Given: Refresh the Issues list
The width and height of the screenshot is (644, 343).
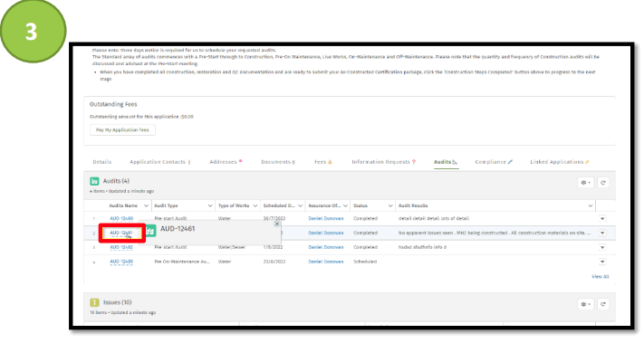Looking at the screenshot, I should coord(603,304).
